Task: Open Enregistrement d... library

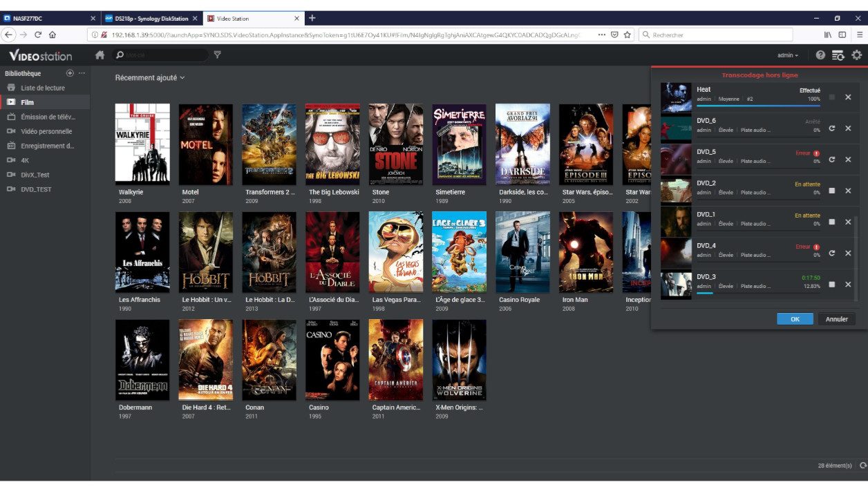Action: tap(45, 146)
